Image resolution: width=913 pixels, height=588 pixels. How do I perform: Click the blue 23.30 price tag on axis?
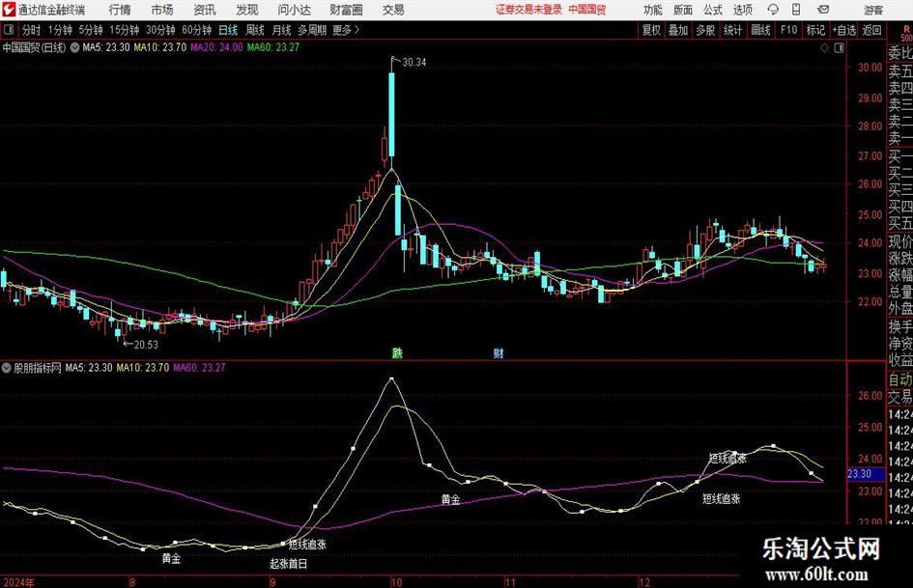coord(865,474)
